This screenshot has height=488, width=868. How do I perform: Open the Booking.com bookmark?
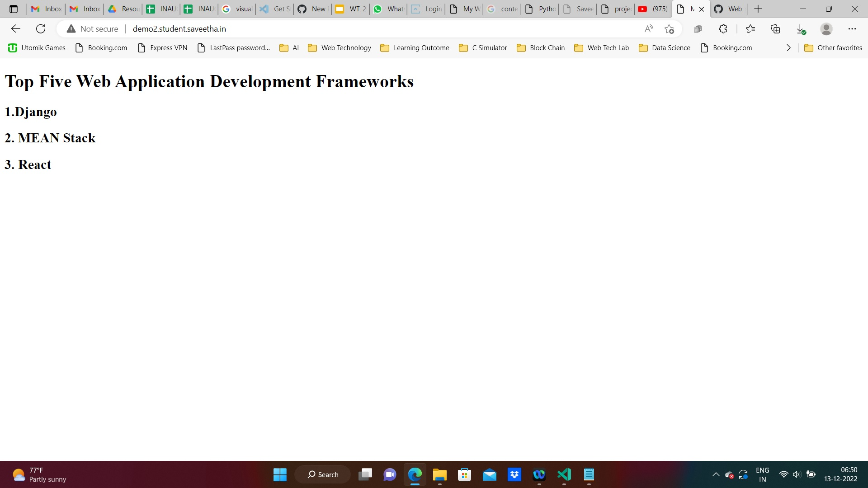coord(101,47)
